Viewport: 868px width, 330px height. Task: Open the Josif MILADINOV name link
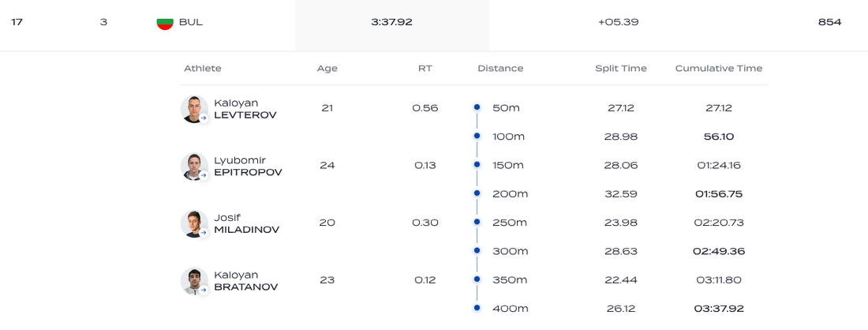pyautogui.click(x=246, y=223)
